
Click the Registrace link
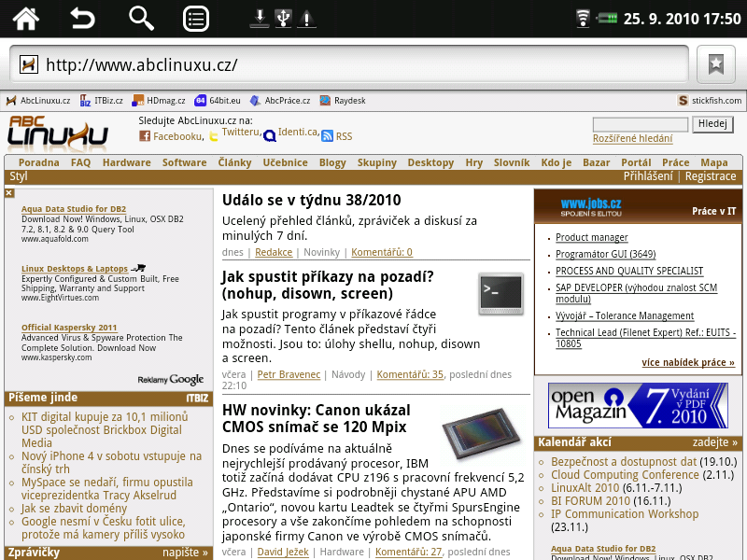coord(711,176)
